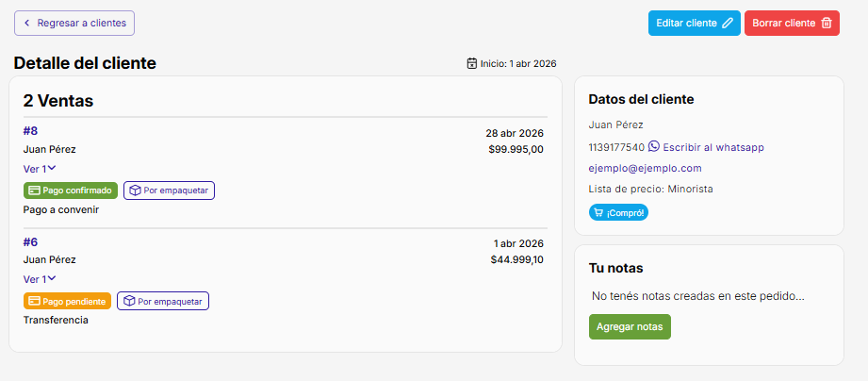Click the box icon in order #6 Por empaquetar
868x381 pixels.
tap(128, 301)
